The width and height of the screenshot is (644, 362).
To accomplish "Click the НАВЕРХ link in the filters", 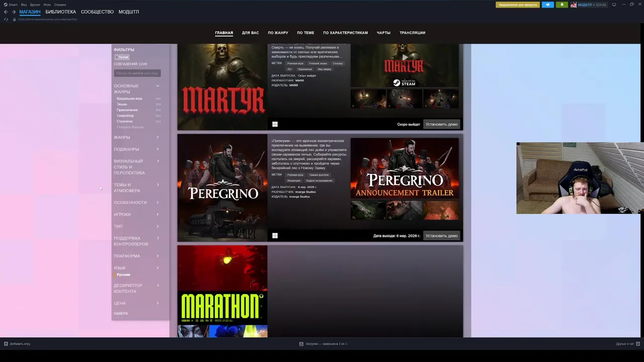I will click(x=121, y=314).
